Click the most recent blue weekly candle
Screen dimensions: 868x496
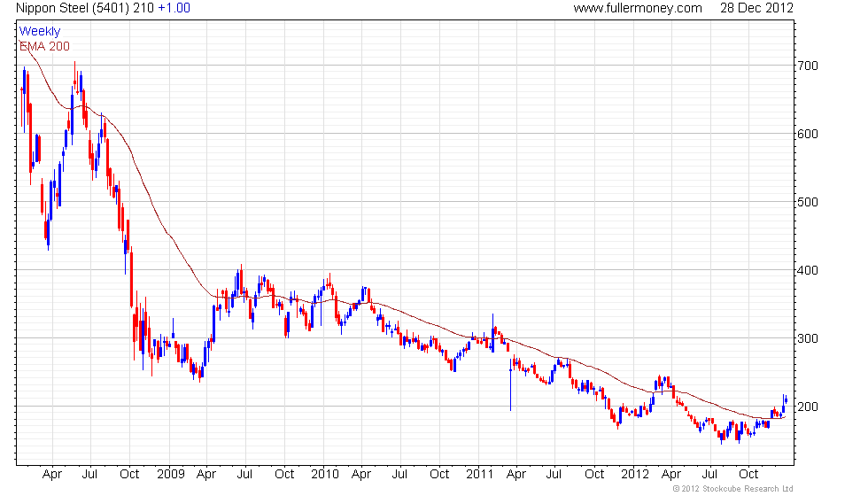[787, 400]
